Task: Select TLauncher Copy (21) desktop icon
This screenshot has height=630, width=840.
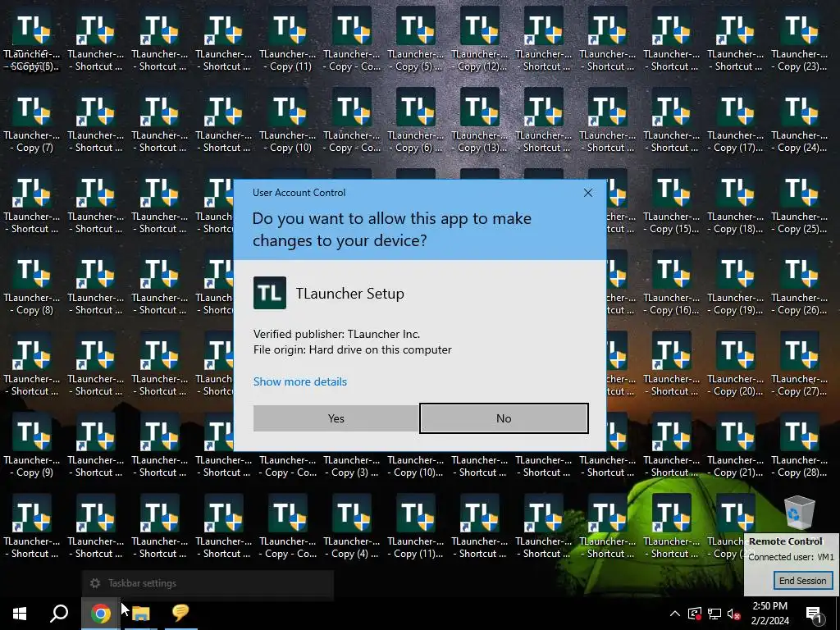Action: pyautogui.click(x=735, y=446)
